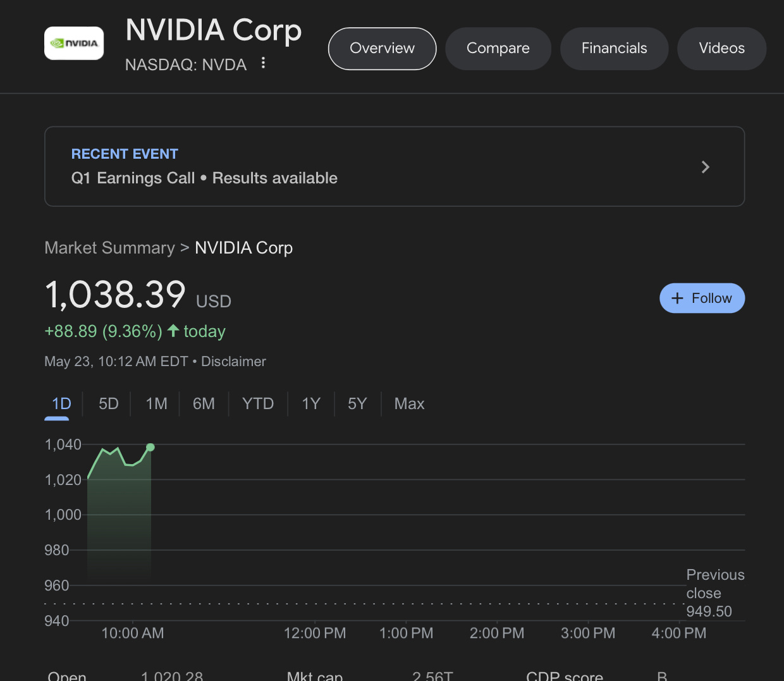
Task: Switch chart to 5D range
Action: click(x=108, y=404)
